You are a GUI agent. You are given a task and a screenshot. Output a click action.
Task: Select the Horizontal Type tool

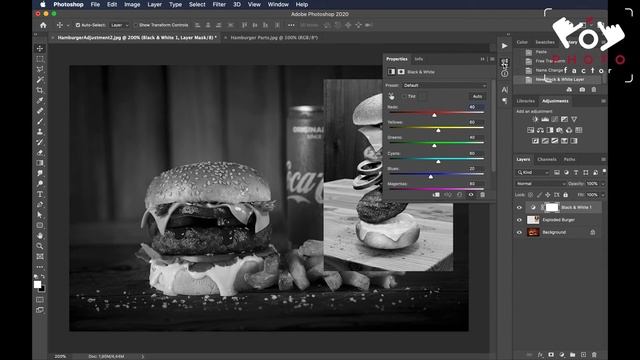click(x=40, y=194)
